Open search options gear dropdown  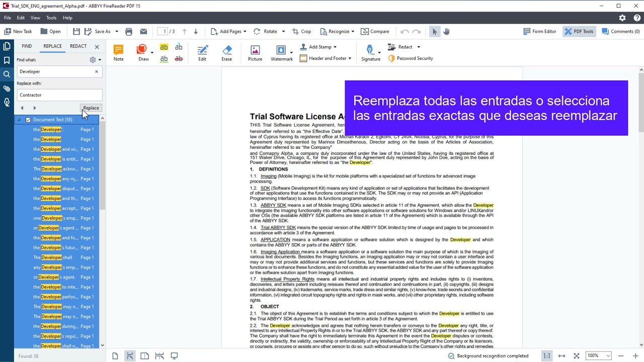pyautogui.click(x=95, y=60)
